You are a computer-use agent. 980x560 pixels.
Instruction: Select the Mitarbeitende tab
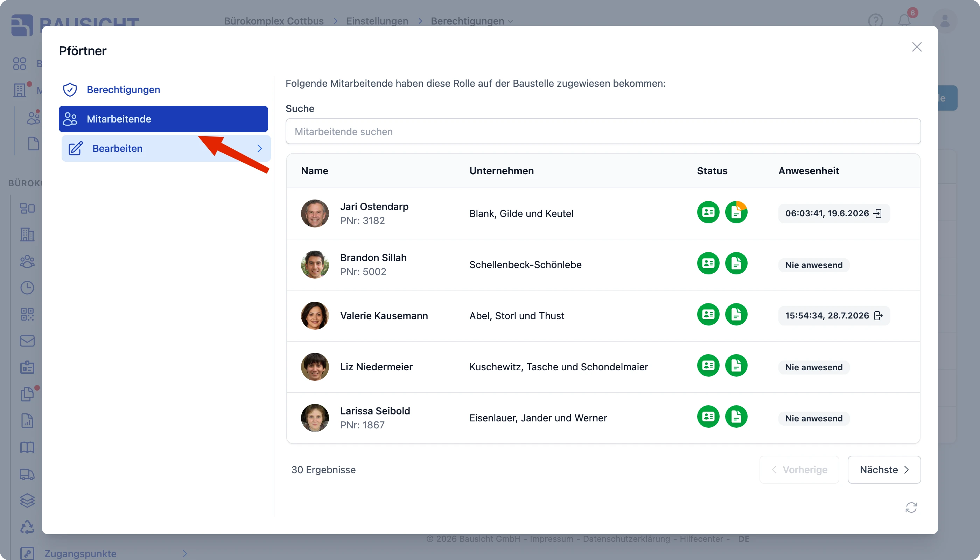(x=163, y=119)
